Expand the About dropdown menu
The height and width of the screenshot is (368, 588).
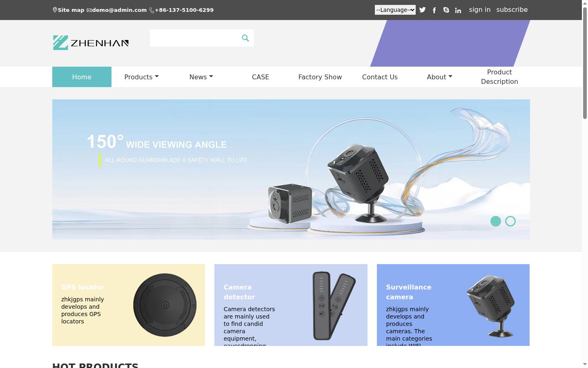(x=439, y=77)
